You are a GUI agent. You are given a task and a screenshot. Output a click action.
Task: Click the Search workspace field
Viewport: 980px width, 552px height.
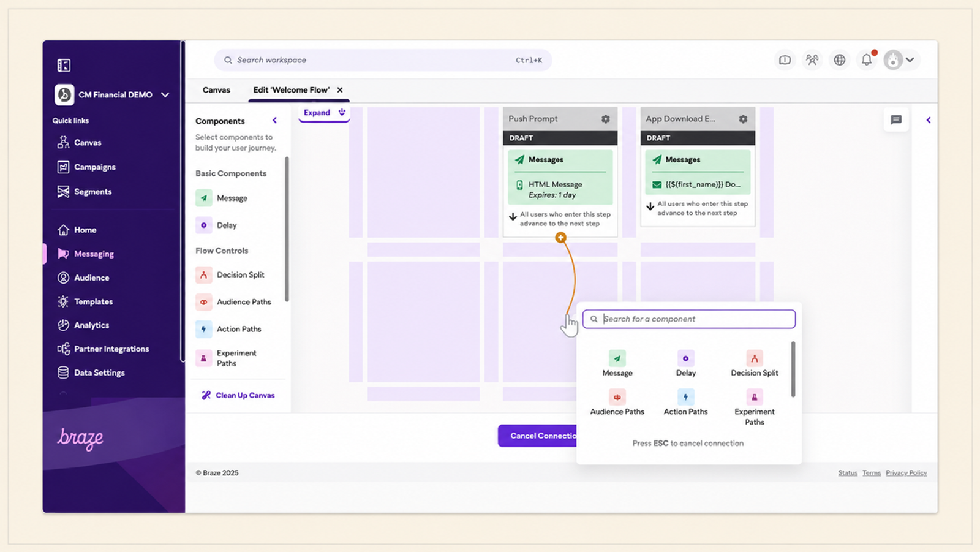click(383, 60)
